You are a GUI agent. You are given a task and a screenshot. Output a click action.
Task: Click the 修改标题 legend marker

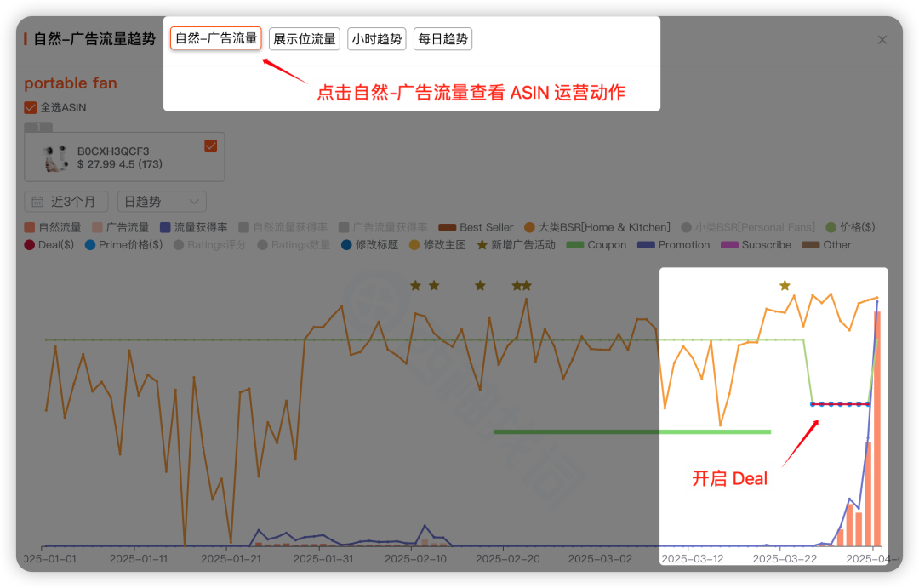click(346, 244)
